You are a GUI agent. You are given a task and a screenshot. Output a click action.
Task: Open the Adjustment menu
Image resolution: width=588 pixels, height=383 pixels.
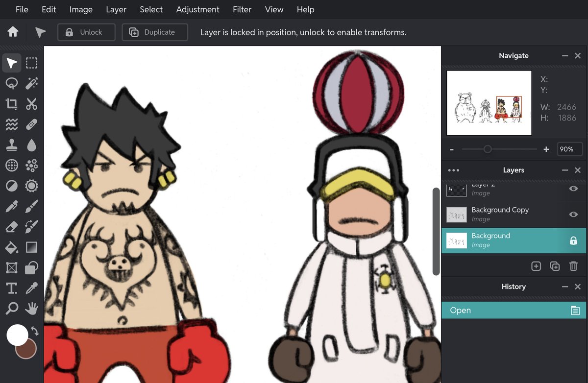198,9
